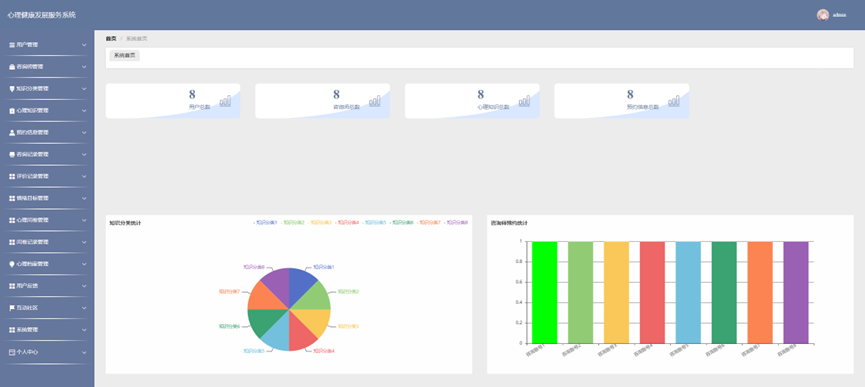Expand the 用户管理 menu chevron
Viewport: 865px width, 387px height.
pyautogui.click(x=84, y=45)
